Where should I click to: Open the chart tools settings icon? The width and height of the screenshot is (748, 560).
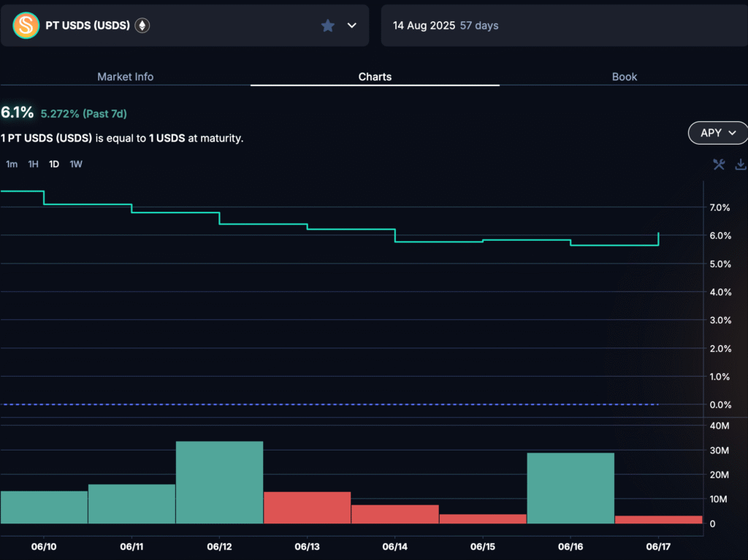719,164
